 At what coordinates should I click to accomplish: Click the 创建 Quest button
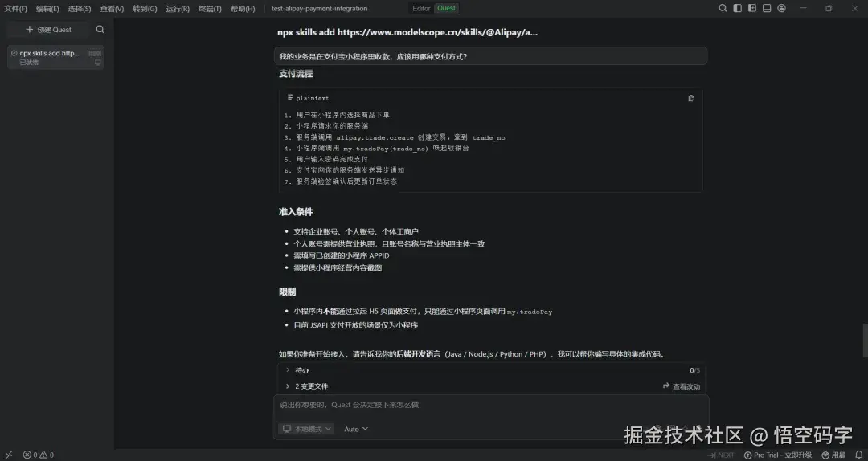pos(49,30)
